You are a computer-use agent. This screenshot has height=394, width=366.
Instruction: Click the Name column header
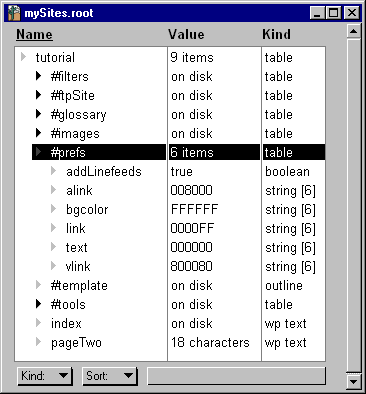point(34,34)
